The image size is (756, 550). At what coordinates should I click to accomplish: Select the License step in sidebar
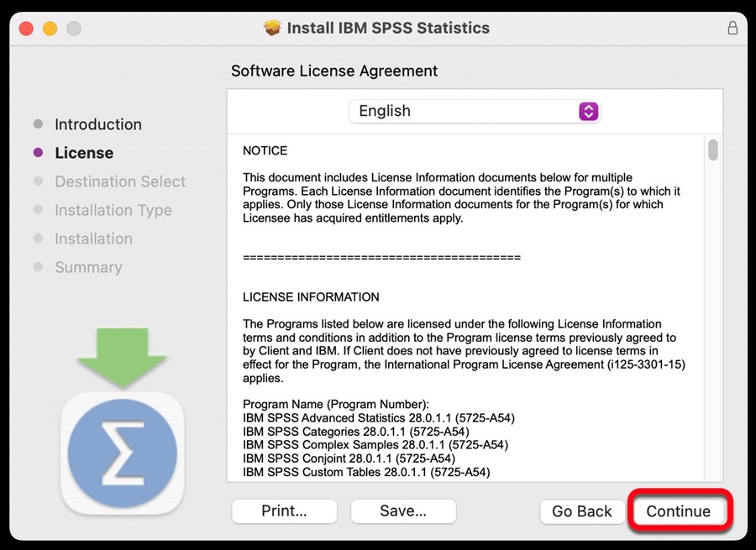point(84,153)
